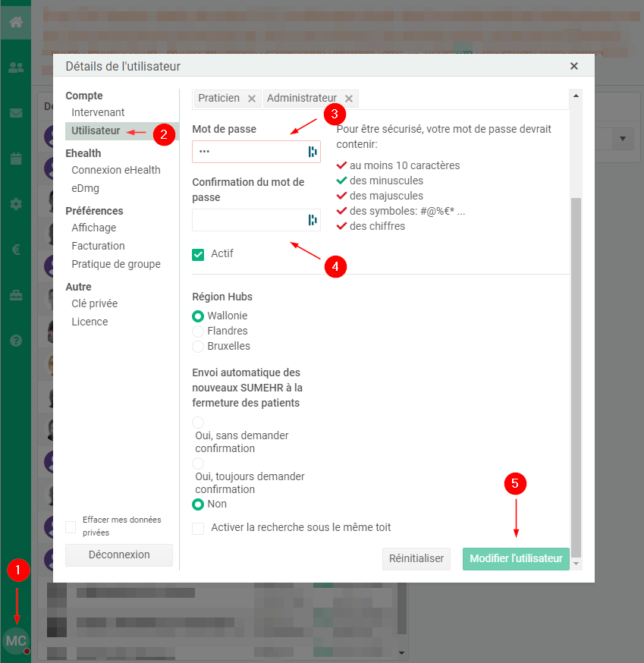
Task: Open the help question mark icon
Action: coord(15,341)
